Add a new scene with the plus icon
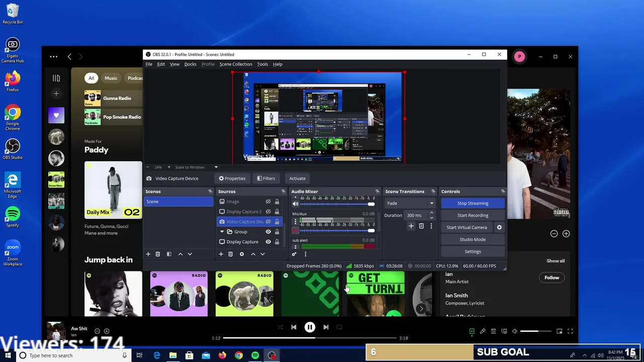Image resolution: width=644 pixels, height=362 pixels. [148, 254]
